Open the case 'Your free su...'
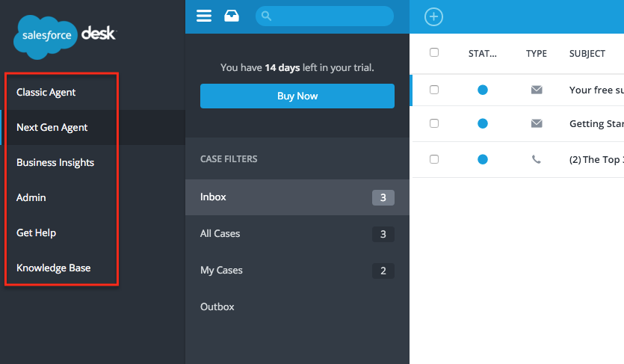Screen dimensions: 624x364 tap(596, 90)
